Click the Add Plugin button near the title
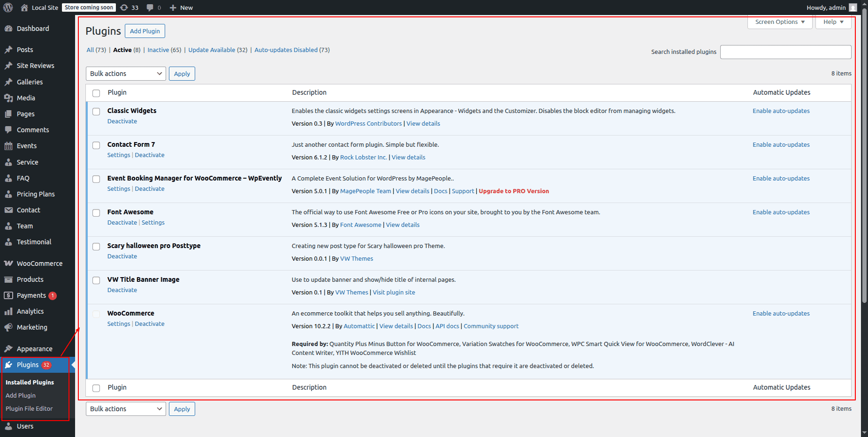 click(145, 31)
